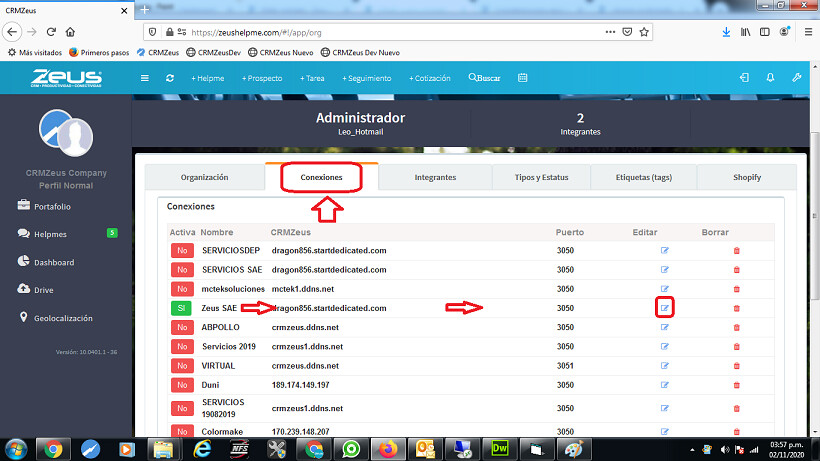Click the notifications bell icon
The height and width of the screenshot is (461, 820).
[770, 77]
